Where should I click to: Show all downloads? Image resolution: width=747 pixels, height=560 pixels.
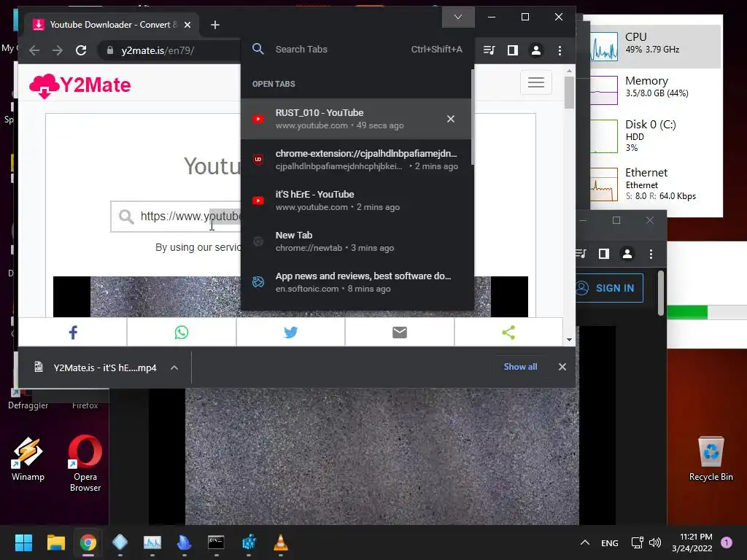[520, 367]
